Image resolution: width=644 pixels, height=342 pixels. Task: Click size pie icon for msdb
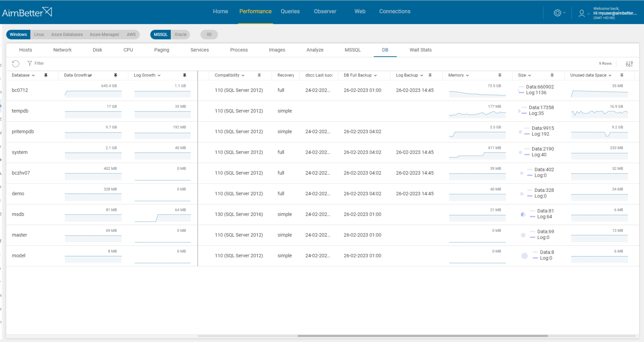point(523,214)
